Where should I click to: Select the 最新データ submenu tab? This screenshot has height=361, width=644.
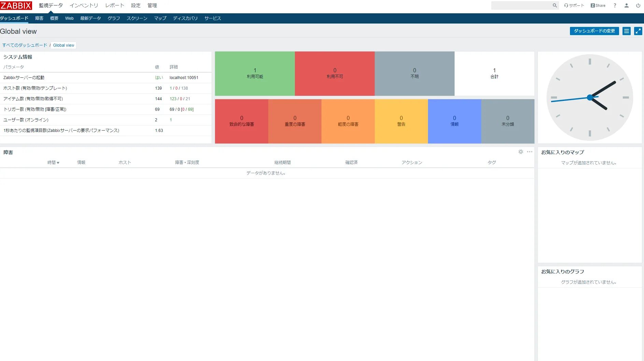point(90,18)
